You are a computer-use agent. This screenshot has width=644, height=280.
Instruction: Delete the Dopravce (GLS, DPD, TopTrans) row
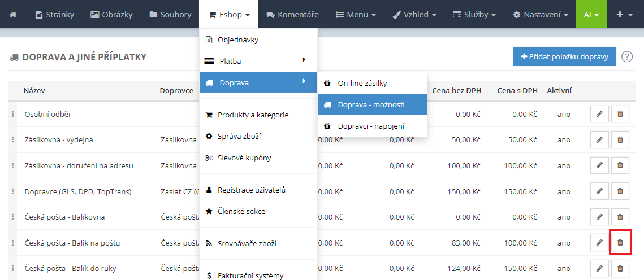click(x=620, y=191)
